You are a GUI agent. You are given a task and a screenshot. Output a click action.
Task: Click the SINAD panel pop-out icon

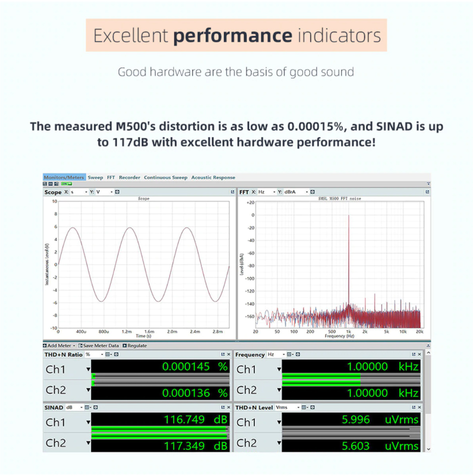click(222, 407)
